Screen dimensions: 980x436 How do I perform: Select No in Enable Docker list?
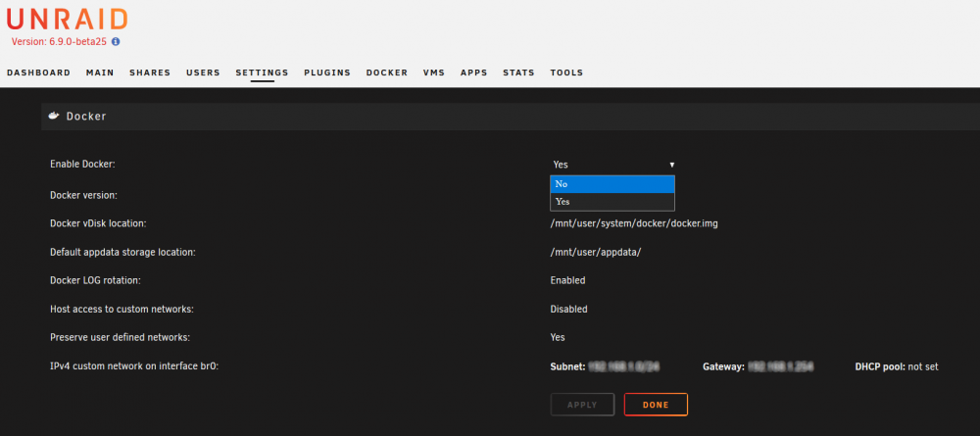click(x=612, y=184)
